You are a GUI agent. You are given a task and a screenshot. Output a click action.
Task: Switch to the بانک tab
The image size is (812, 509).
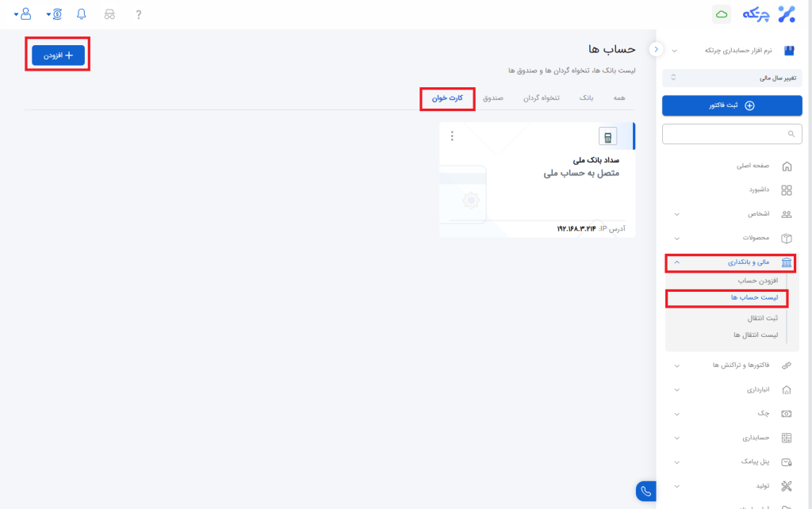coord(586,98)
